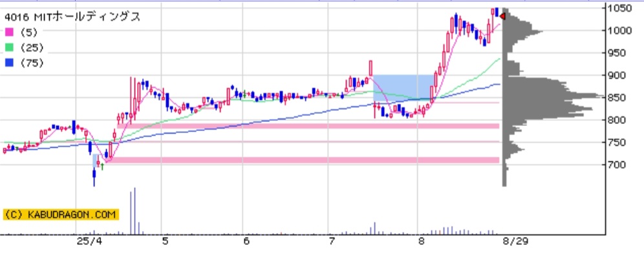Click the month 6 date axis label
The image size is (644, 259).
pos(246,242)
